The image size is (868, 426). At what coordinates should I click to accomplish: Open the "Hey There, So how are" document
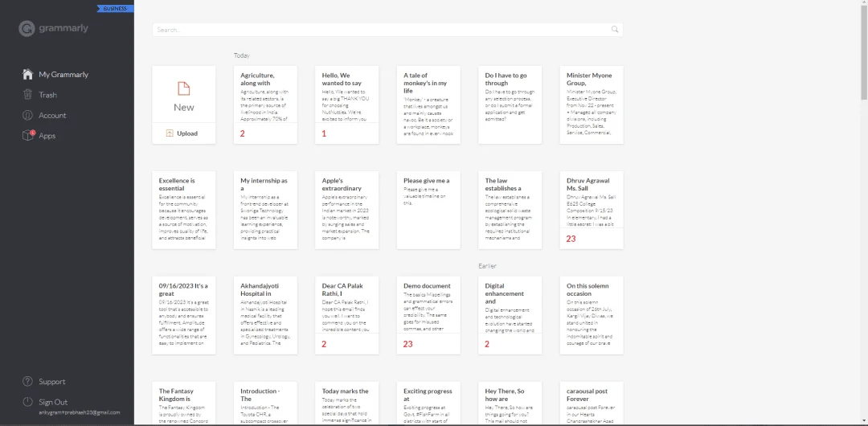(510, 403)
